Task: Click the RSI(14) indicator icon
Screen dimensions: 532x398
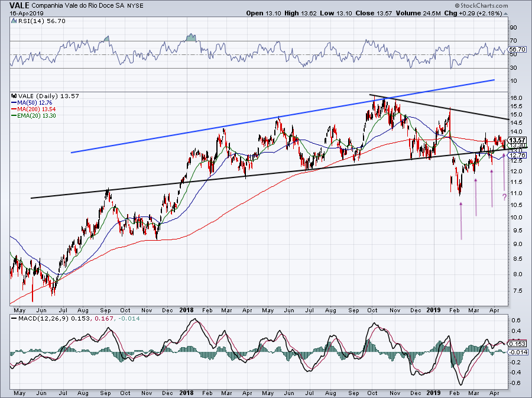Action: coord(14,21)
